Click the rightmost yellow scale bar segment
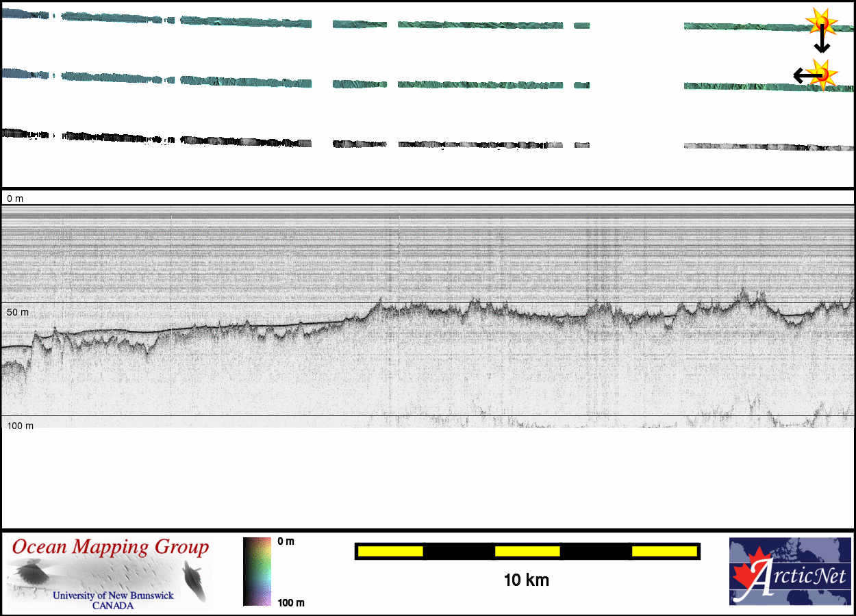The image size is (856, 616). click(x=664, y=551)
